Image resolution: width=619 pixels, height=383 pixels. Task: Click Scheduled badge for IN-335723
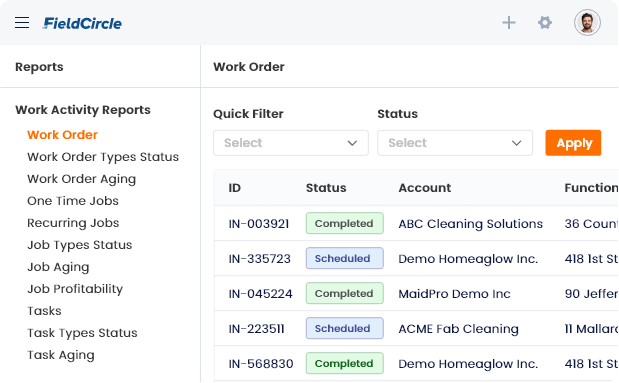click(x=345, y=259)
